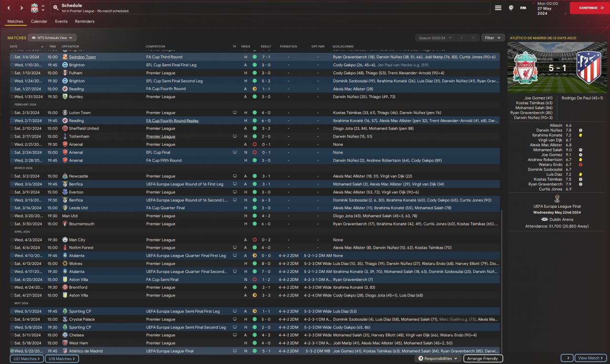The image size is (610, 364).
Task: Click the Arrange Friendly button
Action: tap(483, 358)
